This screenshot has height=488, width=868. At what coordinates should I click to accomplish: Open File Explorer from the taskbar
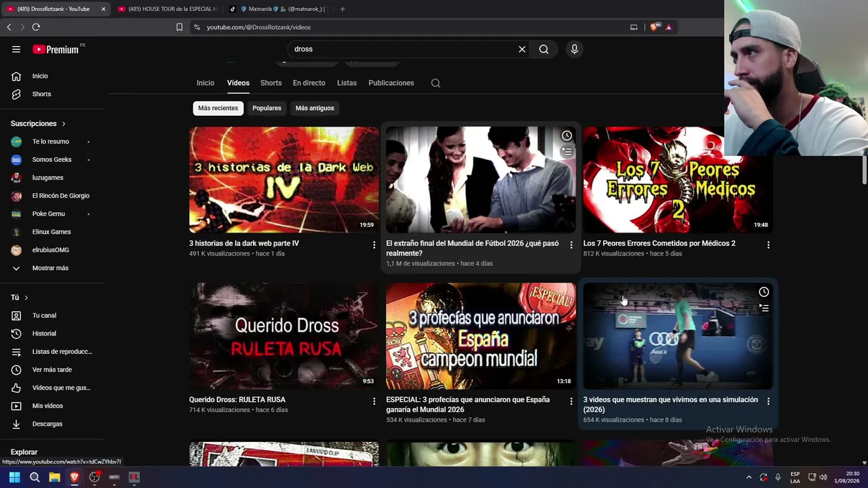pyautogui.click(x=54, y=477)
